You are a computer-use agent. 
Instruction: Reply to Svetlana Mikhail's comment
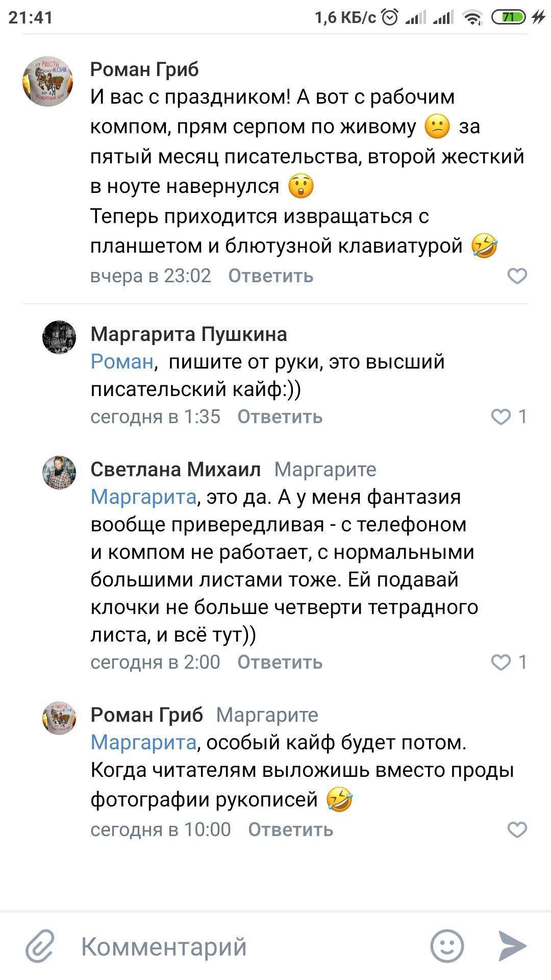click(x=280, y=662)
